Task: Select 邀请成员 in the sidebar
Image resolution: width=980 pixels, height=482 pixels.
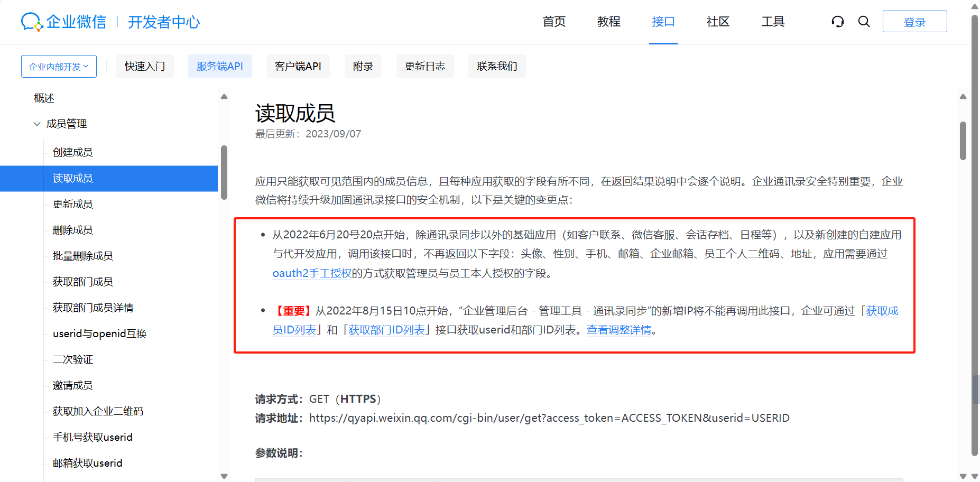Action: pos(73,386)
